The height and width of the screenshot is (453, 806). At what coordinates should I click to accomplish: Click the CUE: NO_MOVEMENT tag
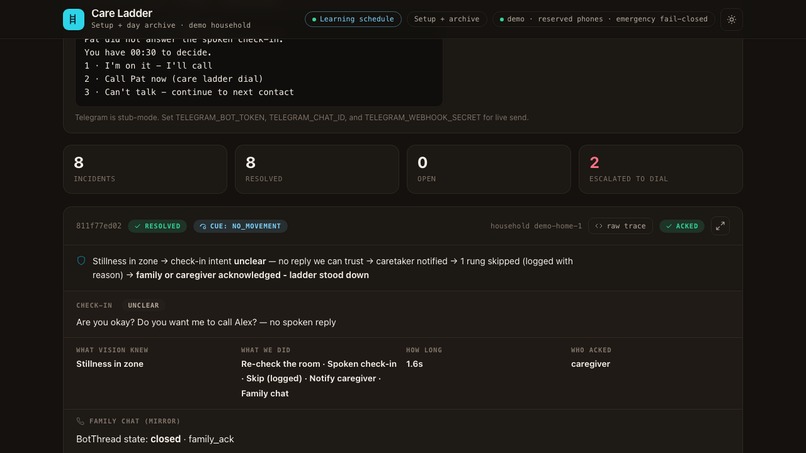pos(241,226)
